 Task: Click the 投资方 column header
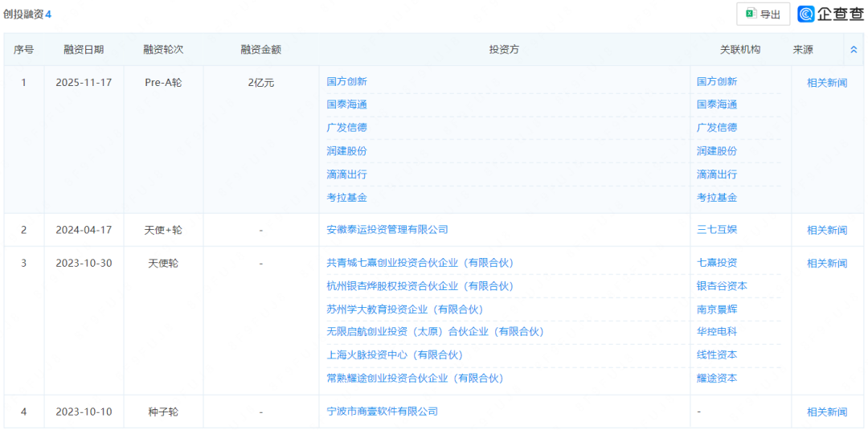[504, 50]
